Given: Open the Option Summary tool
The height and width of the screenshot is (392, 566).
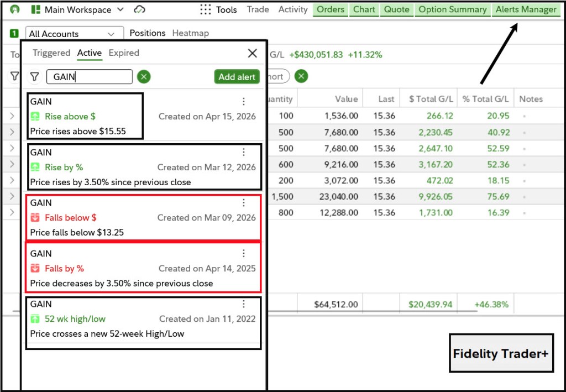Looking at the screenshot, I should click(452, 9).
